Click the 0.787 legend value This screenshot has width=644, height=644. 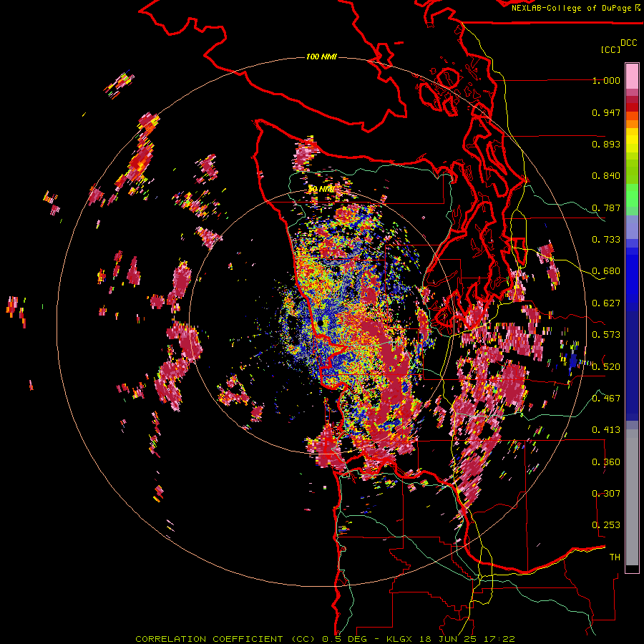point(606,208)
